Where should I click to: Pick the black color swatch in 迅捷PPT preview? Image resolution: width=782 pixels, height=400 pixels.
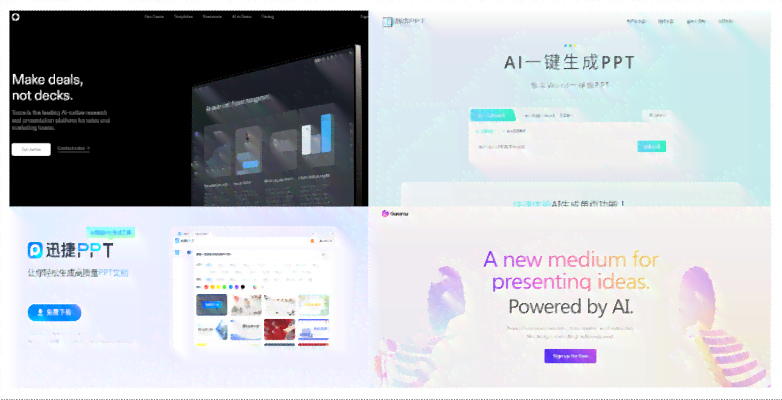(x=243, y=287)
